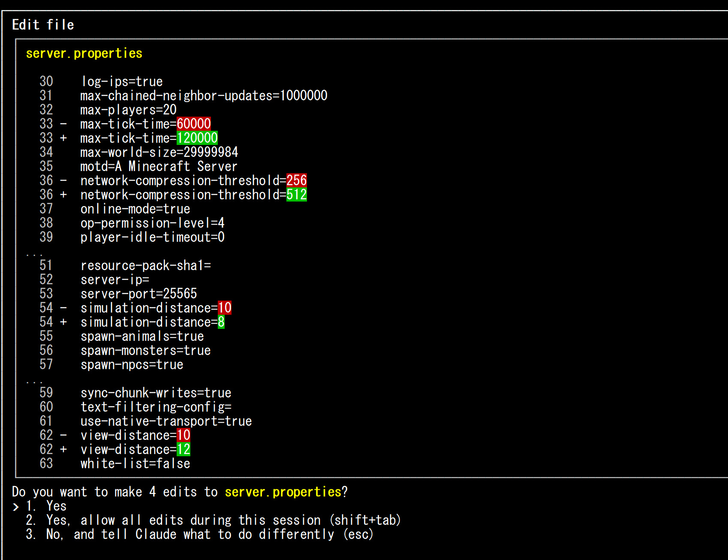Click the motd=A Minecraft Server line
Screen dimensions: 728x560
tap(159, 166)
